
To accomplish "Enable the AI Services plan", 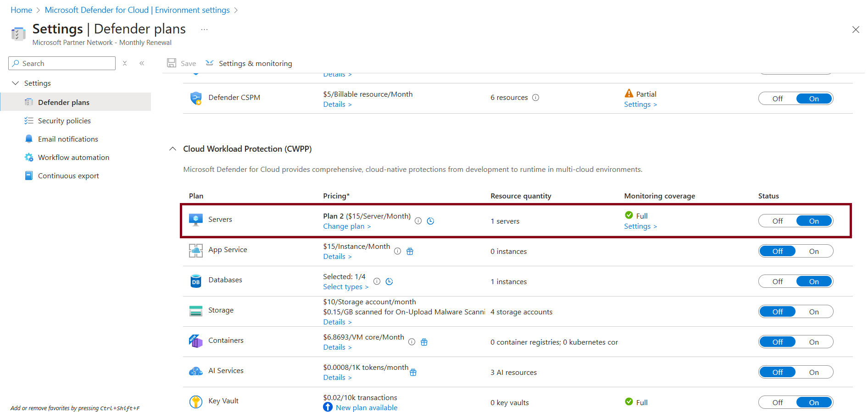I will [x=814, y=372].
